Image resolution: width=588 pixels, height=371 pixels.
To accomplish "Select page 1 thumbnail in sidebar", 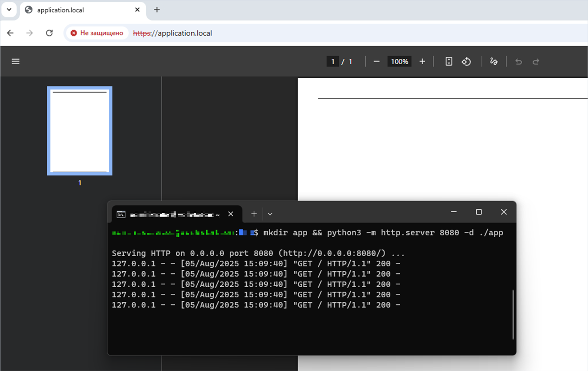I will [x=80, y=131].
